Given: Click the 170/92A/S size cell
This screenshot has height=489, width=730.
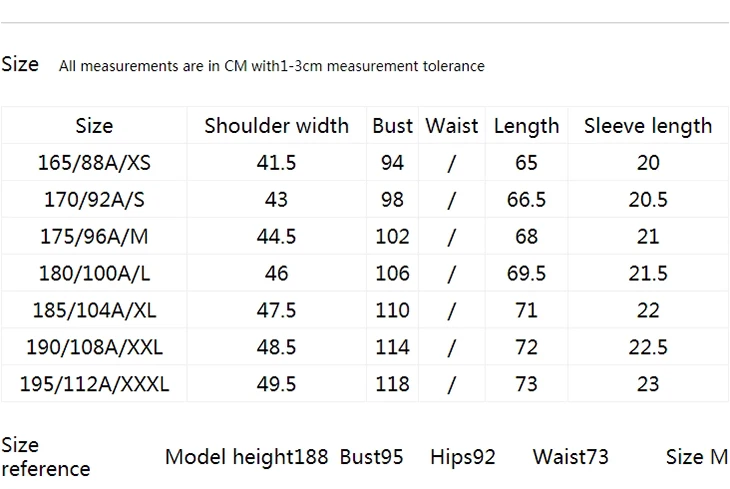Looking at the screenshot, I should pos(95,199).
